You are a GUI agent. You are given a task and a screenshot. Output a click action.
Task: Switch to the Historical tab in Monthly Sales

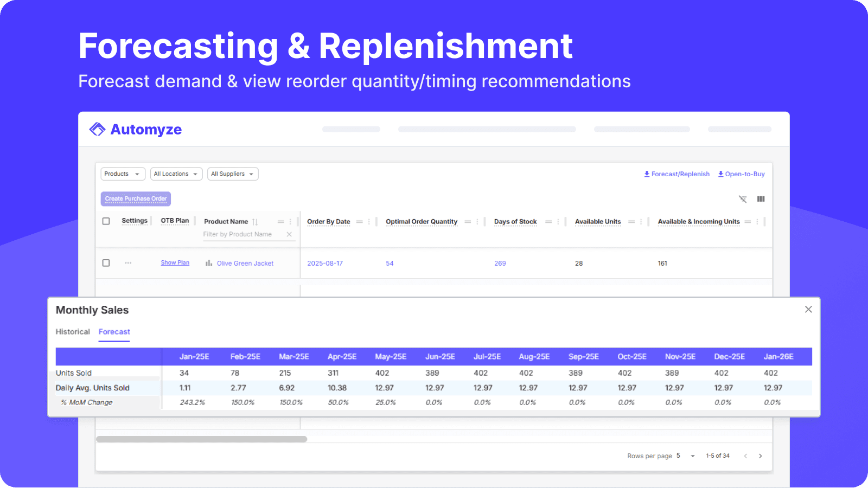pos(73,331)
